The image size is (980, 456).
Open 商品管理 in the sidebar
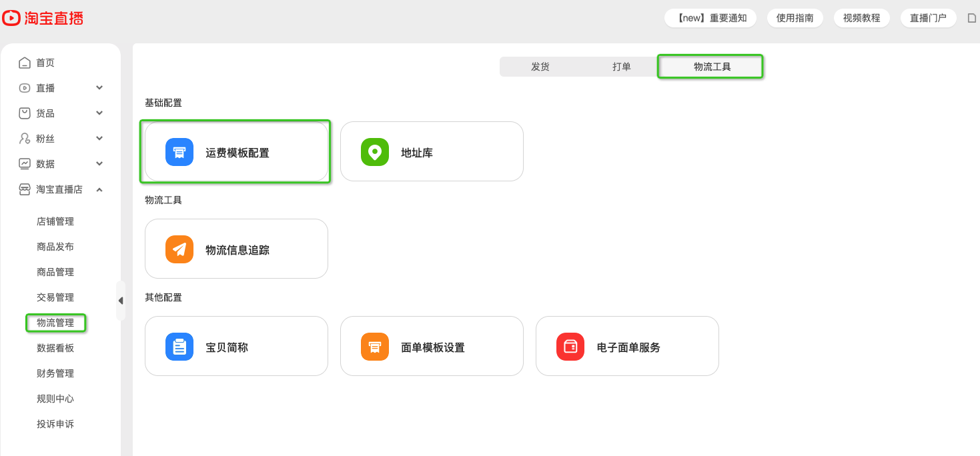(55, 272)
